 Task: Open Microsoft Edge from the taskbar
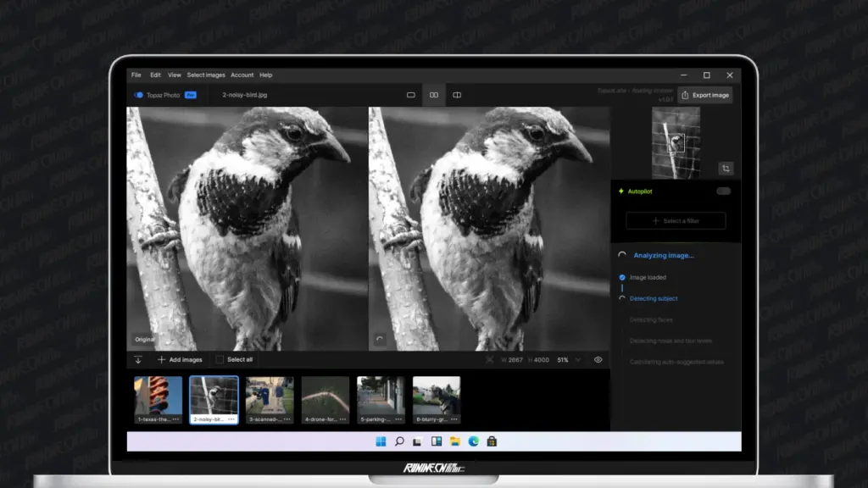point(473,441)
